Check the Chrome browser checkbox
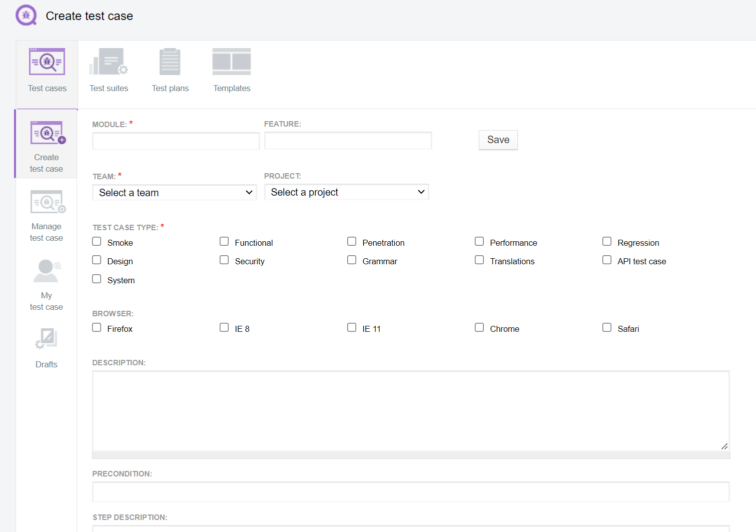Screen dimensions: 756x532 tap(479, 328)
